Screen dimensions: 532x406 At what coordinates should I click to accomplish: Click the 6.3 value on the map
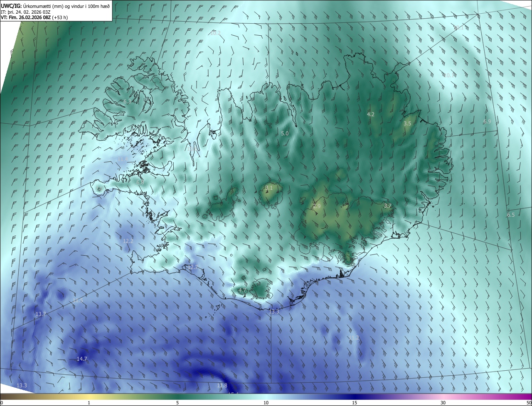coord(127,102)
